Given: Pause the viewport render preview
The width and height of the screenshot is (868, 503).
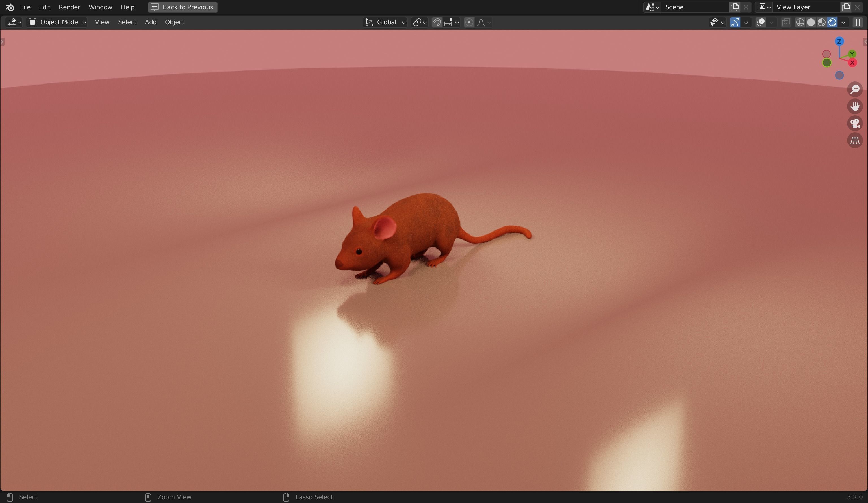Looking at the screenshot, I should (x=858, y=22).
